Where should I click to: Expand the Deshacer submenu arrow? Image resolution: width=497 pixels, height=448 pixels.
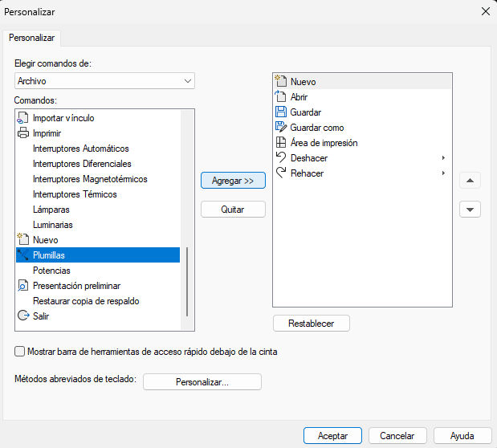coord(443,158)
